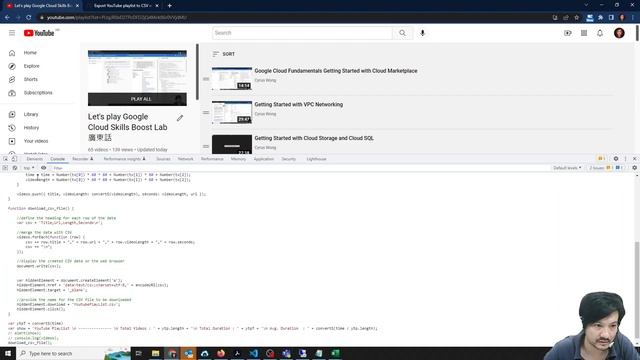
Task: Open Excel from the taskbar
Action: click(335, 353)
